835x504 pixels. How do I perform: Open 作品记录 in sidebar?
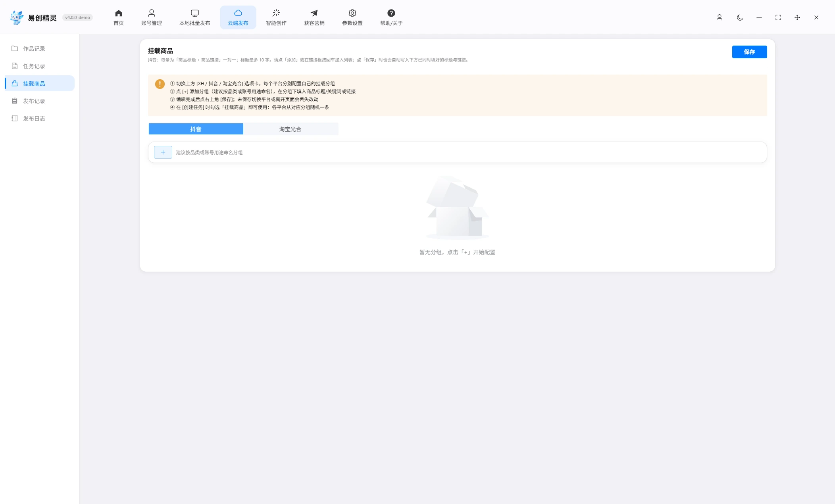[40, 48]
